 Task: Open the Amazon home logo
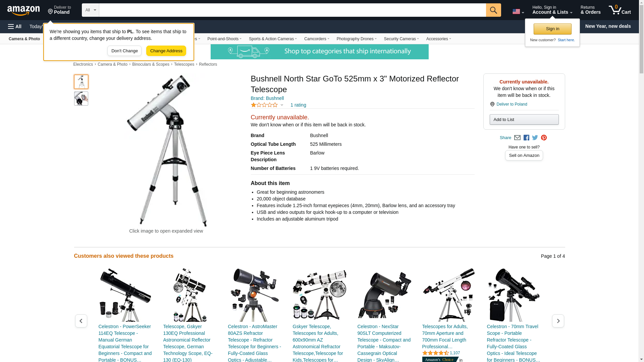tap(23, 11)
